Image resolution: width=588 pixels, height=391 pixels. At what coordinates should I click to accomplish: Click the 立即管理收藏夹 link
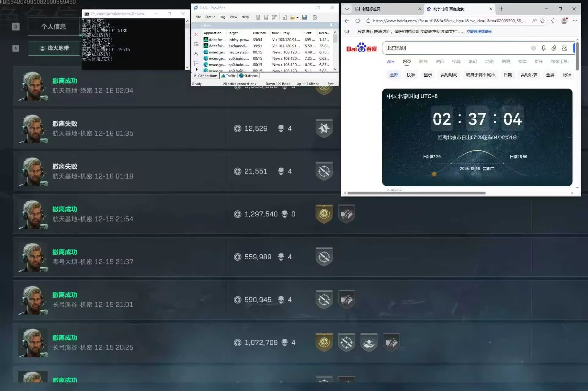tap(479, 31)
